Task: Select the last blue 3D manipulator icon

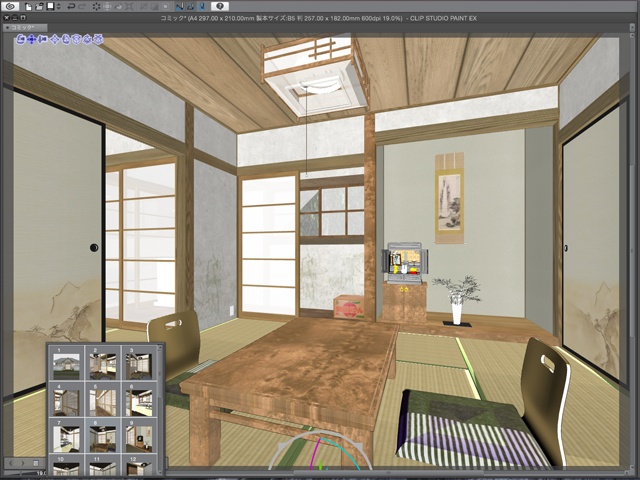Action: [x=98, y=40]
